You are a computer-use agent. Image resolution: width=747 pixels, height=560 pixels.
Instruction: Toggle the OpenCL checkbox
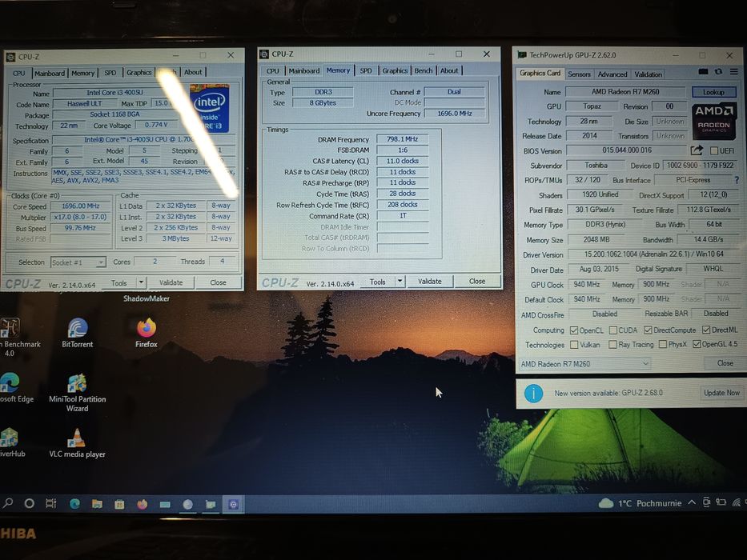tap(574, 330)
